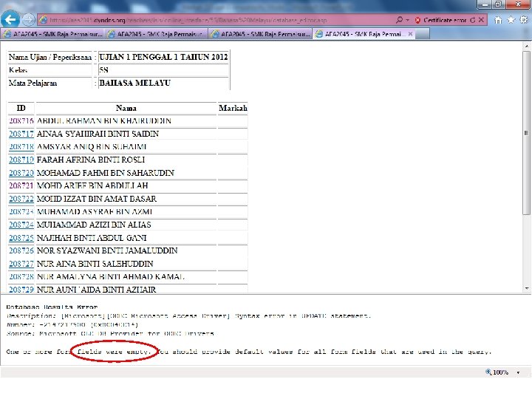Click the vertical scrollbar thumb

527,133
